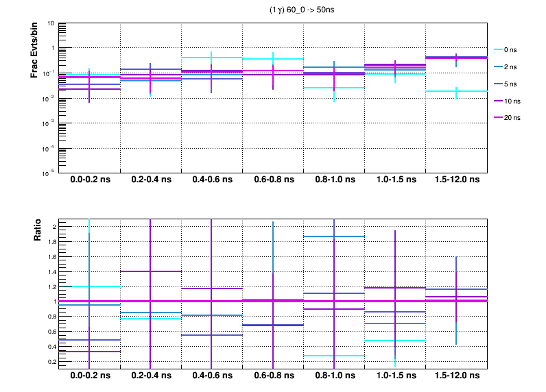Select the top panel's 0.4-0.6 ns bin label
Viewport: 546px width, 392px height.
pyautogui.click(x=212, y=180)
